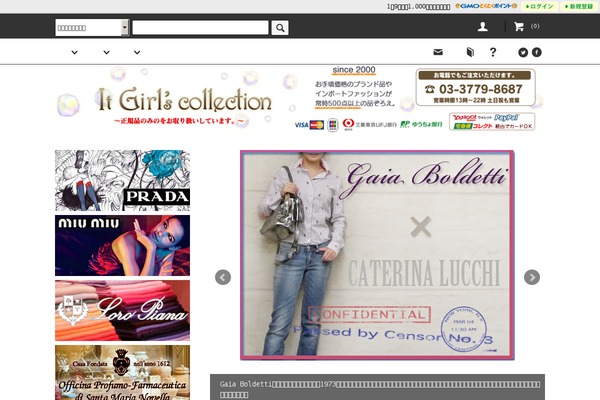
Task: Click the Yahoo PayPal payment banner
Action: (492, 122)
